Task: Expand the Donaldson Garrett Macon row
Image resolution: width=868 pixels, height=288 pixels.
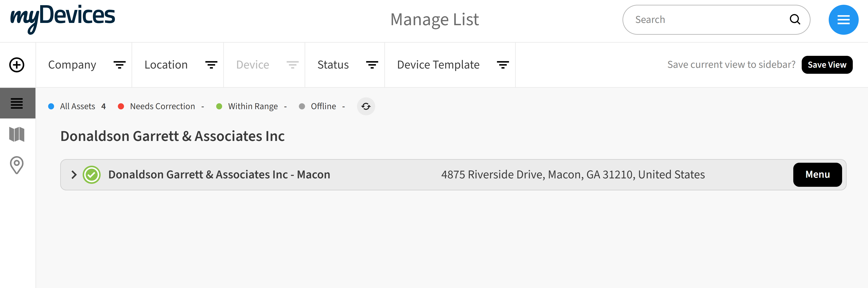Action: point(74,175)
